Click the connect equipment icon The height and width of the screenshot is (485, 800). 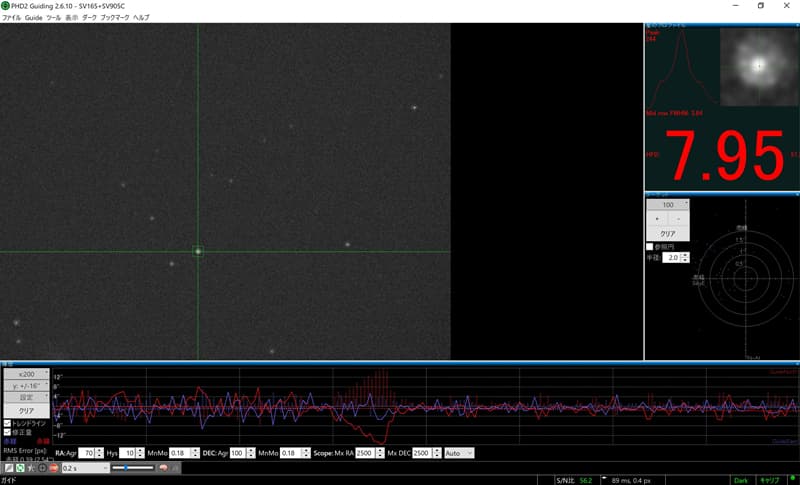[x=7, y=467]
